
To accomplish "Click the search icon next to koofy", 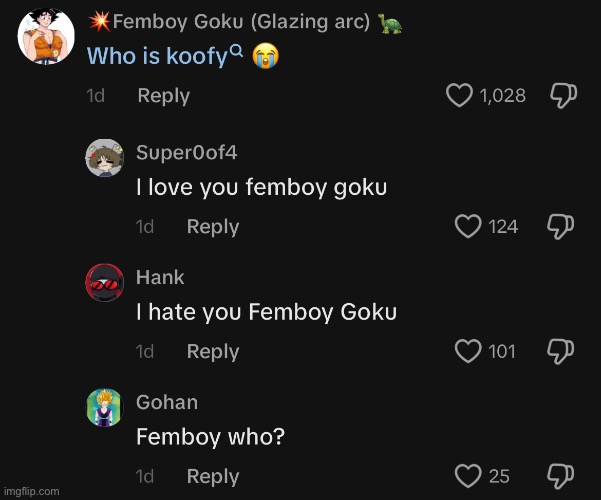I will click(236, 50).
